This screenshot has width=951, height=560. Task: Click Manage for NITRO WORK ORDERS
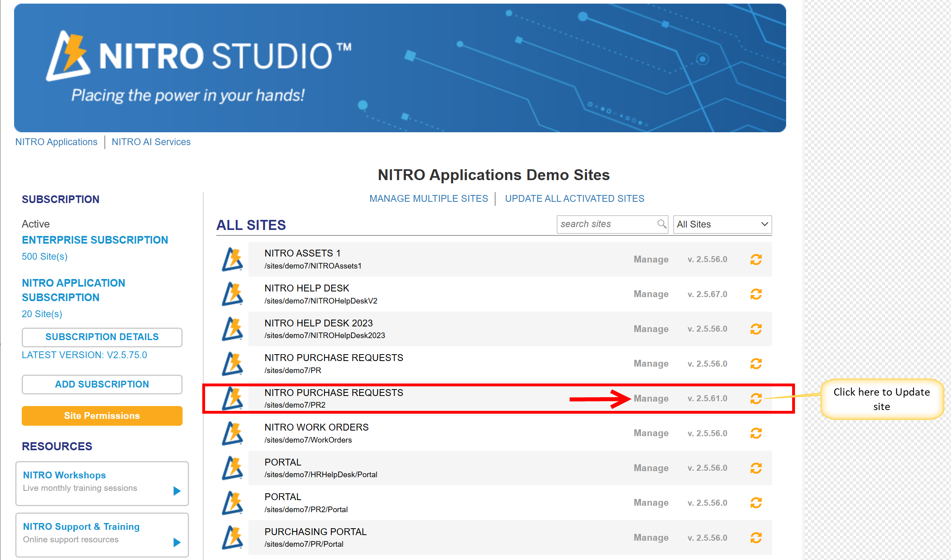click(x=651, y=433)
